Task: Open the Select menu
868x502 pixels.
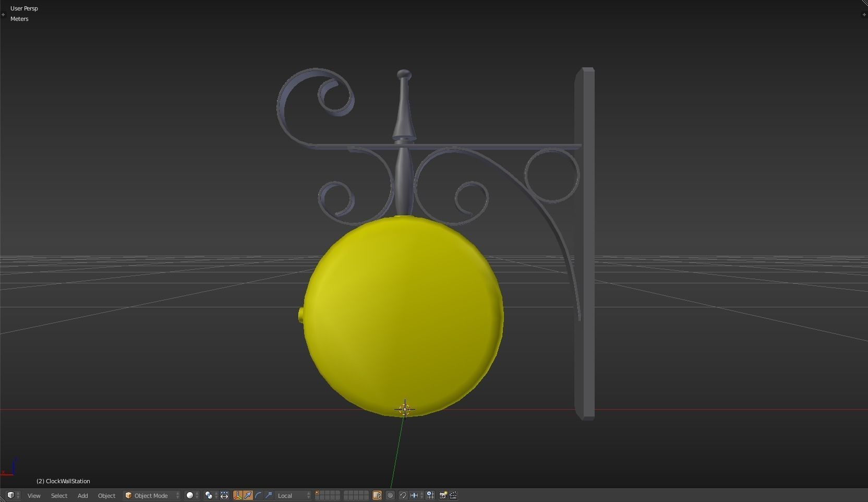Action: point(59,496)
